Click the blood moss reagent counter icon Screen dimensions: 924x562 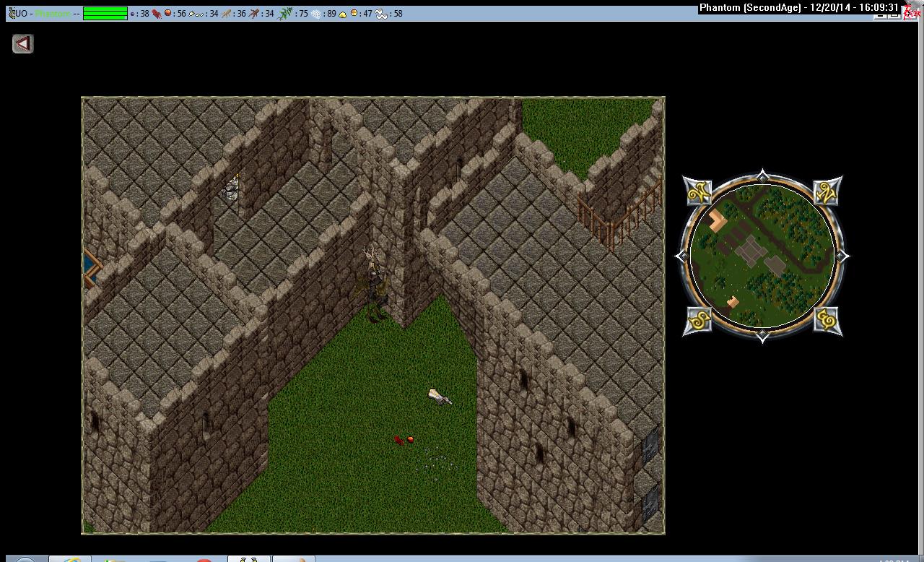pos(157,13)
